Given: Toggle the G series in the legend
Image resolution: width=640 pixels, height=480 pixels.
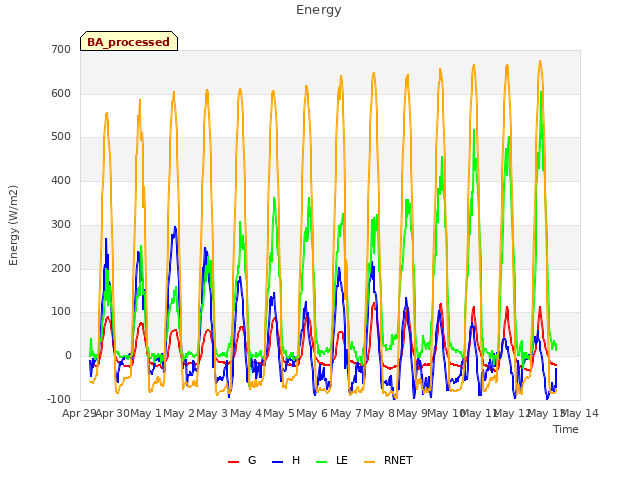Looking at the screenshot, I should click(x=242, y=460).
